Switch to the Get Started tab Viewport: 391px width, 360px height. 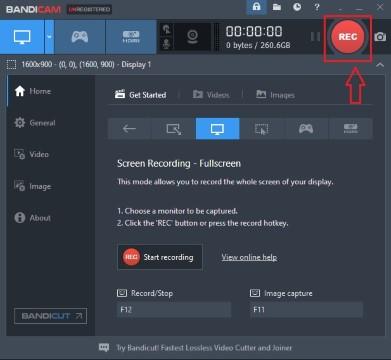[x=140, y=95]
